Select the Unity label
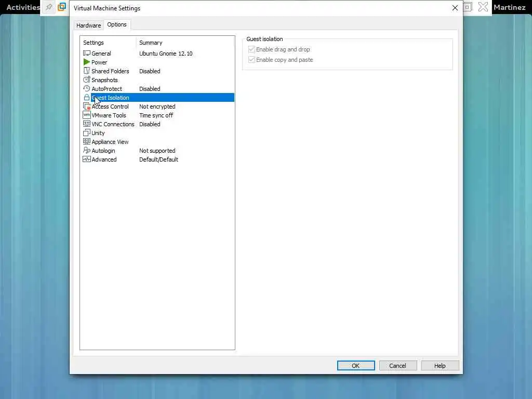Screen dimensions: 532x399 click(98, 132)
